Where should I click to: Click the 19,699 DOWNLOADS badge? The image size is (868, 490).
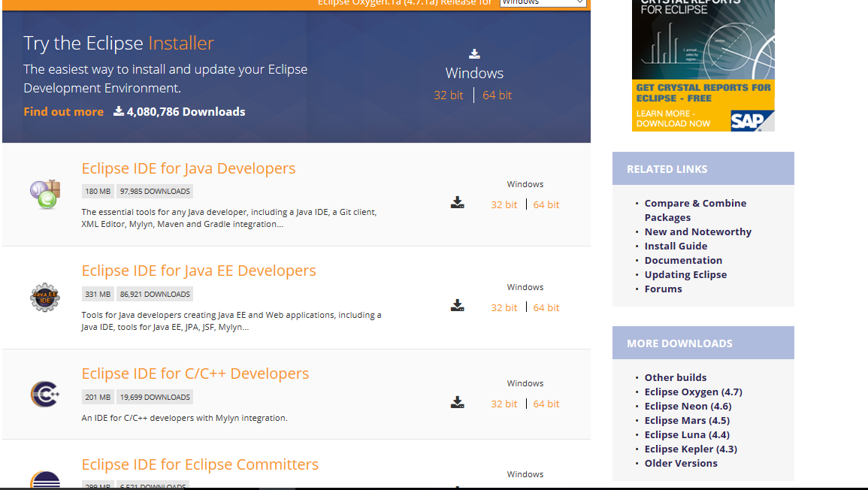(155, 398)
